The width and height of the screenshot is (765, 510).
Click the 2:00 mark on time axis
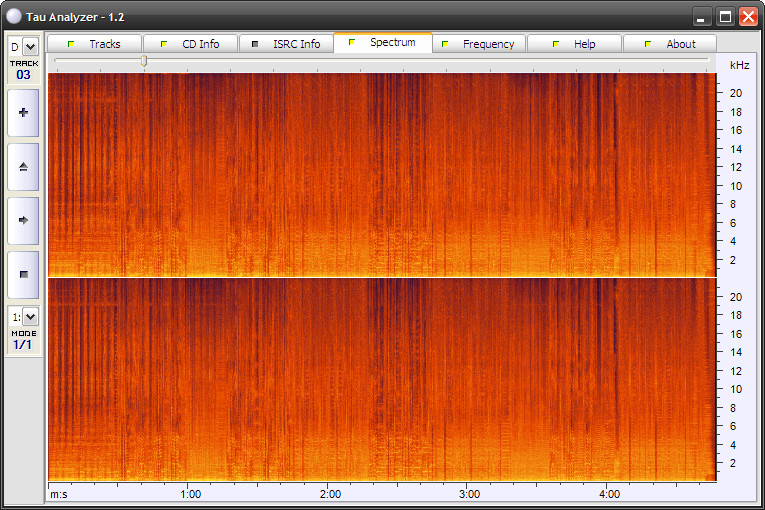(x=330, y=494)
